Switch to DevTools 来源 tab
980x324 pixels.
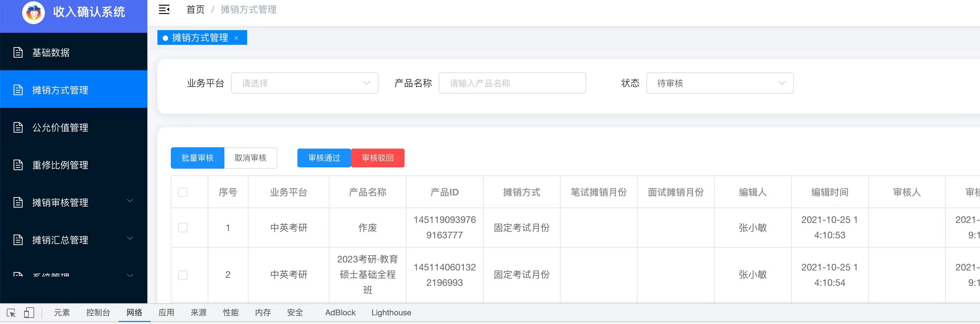(x=199, y=313)
